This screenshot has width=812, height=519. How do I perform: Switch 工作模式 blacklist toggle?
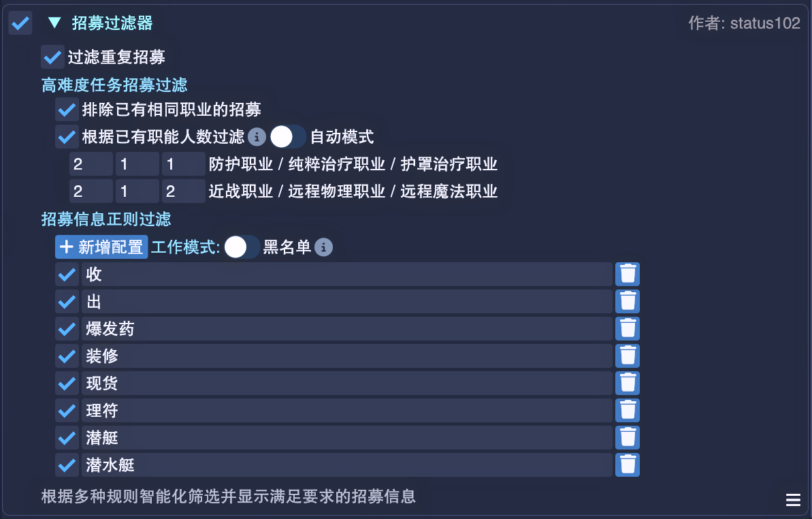[242, 247]
